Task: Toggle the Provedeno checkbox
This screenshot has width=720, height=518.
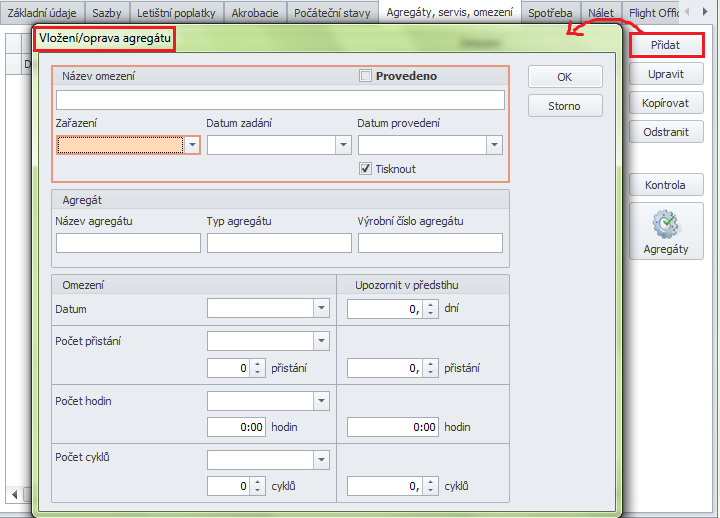Action: click(x=366, y=76)
